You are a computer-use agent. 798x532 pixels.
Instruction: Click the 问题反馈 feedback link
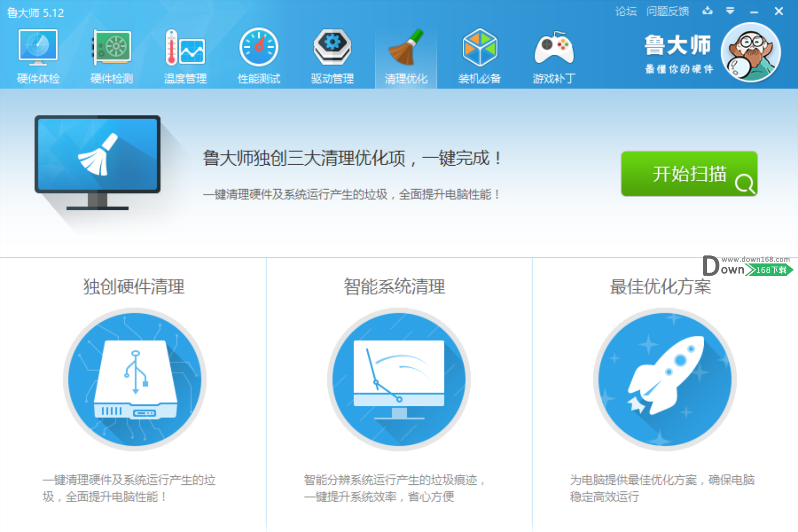[668, 11]
